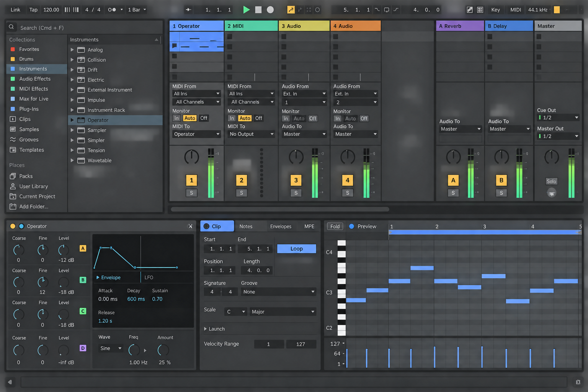The image size is (588, 392).
Task: Click the punch-out switch icon
Action: pyautogui.click(x=396, y=10)
